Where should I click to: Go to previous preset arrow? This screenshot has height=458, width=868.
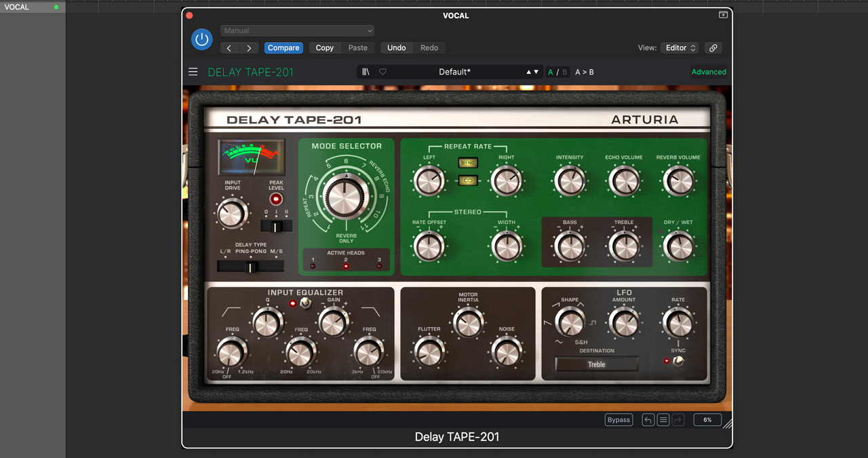pyautogui.click(x=229, y=48)
